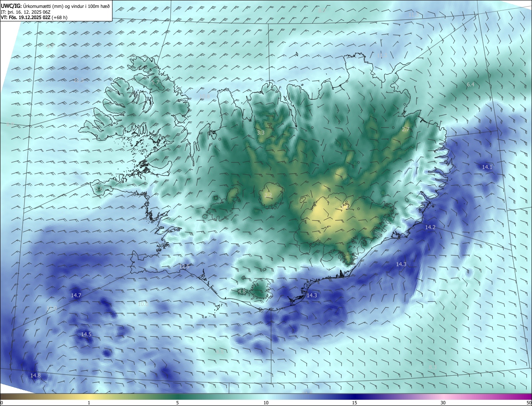
Task: Click the 5.7 value on the Westfjords
Action: 155,83
